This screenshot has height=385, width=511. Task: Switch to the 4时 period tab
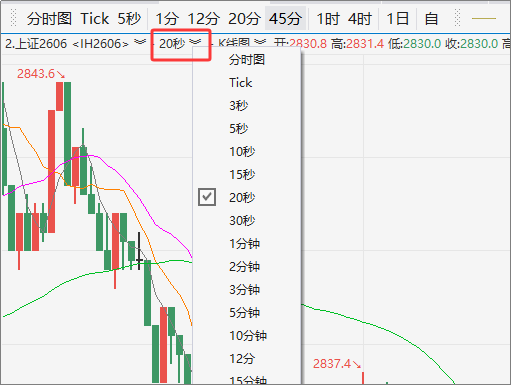click(360, 18)
